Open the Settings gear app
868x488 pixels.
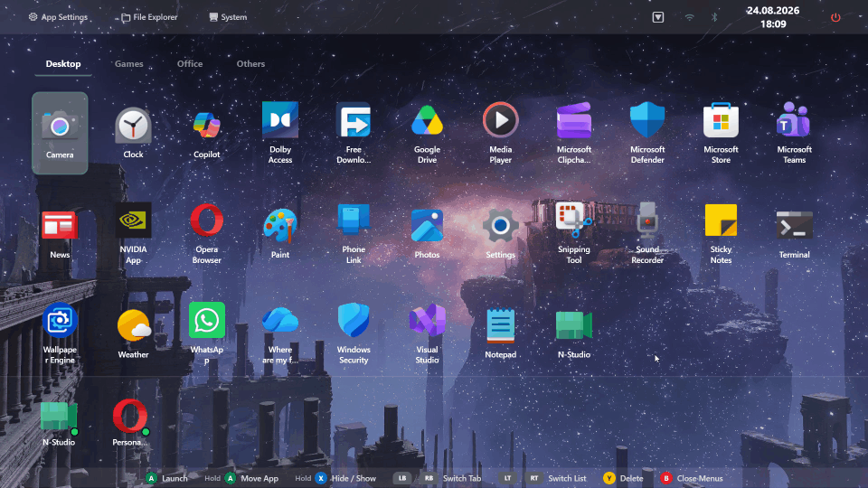(x=500, y=233)
